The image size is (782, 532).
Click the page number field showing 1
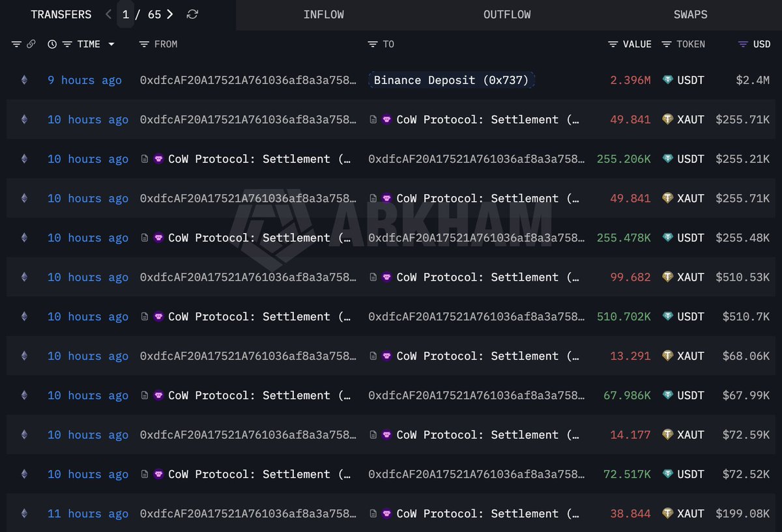(x=126, y=14)
